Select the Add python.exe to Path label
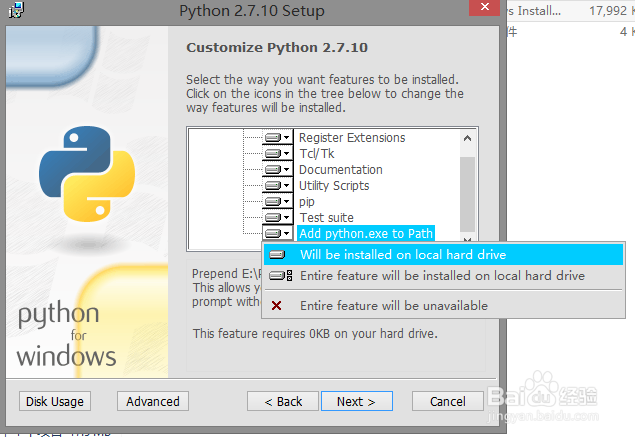The height and width of the screenshot is (439, 635). coord(366,233)
